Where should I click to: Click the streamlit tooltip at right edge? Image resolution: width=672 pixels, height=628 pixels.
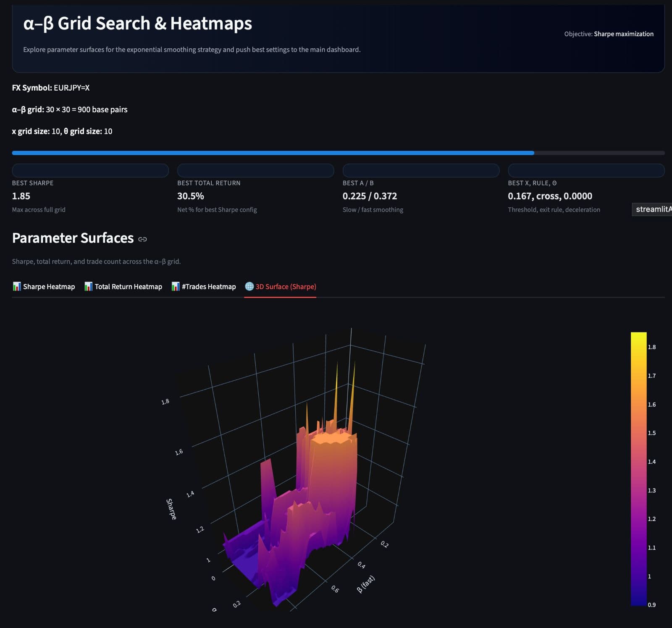(653, 209)
